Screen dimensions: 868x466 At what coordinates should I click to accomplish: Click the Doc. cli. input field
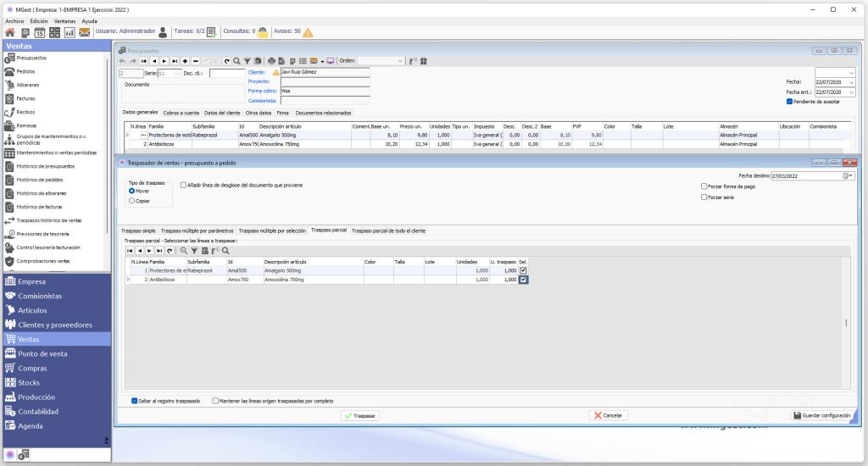[x=227, y=73]
